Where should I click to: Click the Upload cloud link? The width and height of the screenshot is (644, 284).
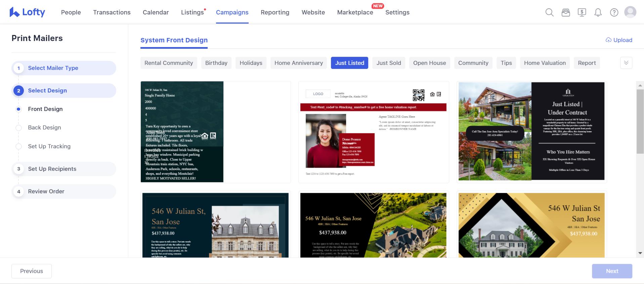(x=619, y=40)
